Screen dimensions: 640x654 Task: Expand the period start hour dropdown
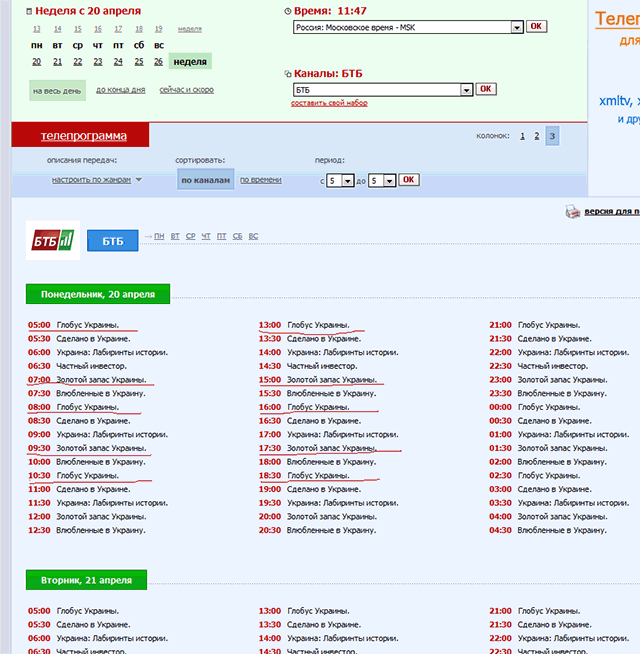[x=347, y=181]
